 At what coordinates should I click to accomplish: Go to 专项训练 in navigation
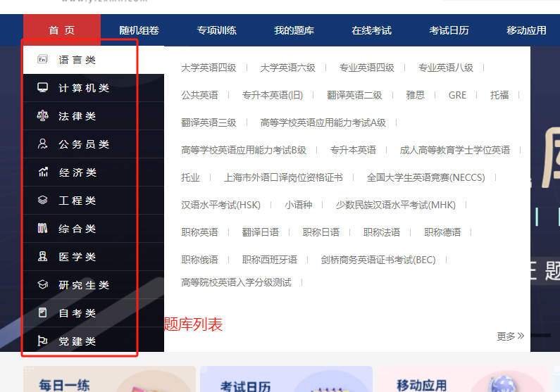pos(217,31)
